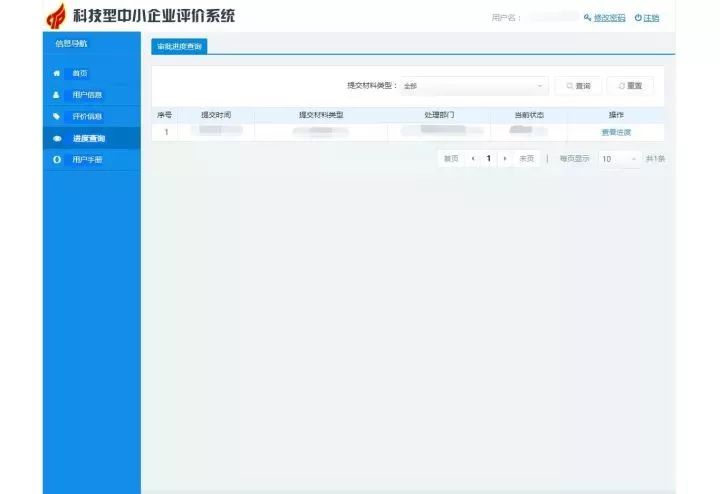Go to next page with right arrow

(x=505, y=158)
